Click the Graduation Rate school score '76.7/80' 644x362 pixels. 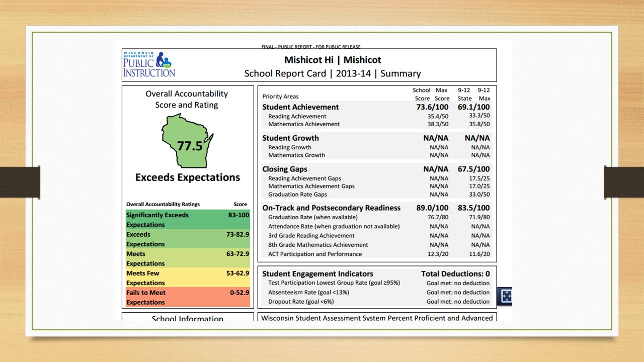438,217
